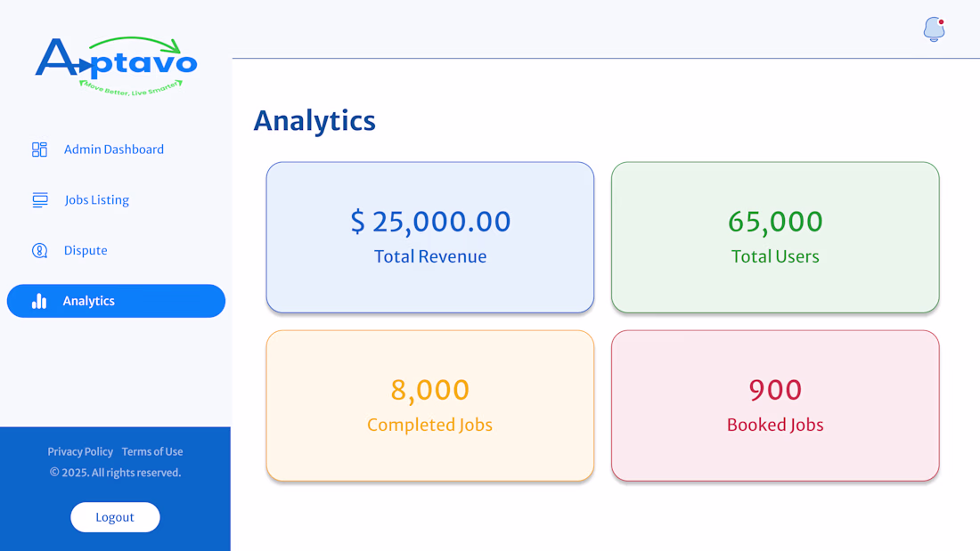The image size is (980, 551).
Task: Click the Total Users card
Action: pos(775,238)
